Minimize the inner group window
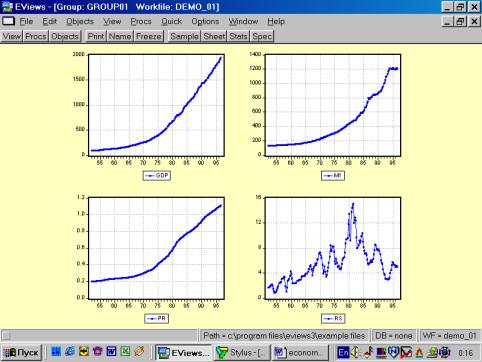This screenshot has height=362, width=482. tap(448, 21)
